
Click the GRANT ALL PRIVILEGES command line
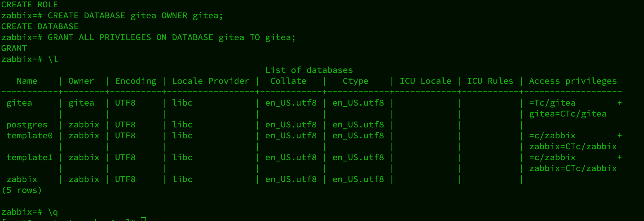(x=171, y=37)
